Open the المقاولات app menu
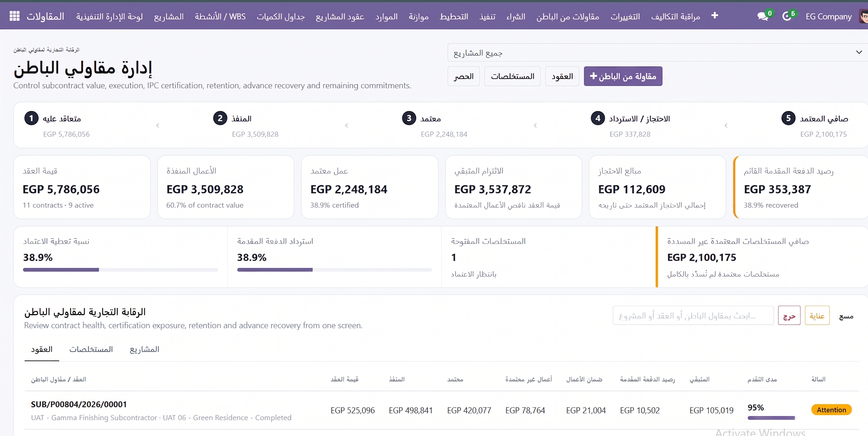Viewport: 868px width, 436px height. point(46,16)
